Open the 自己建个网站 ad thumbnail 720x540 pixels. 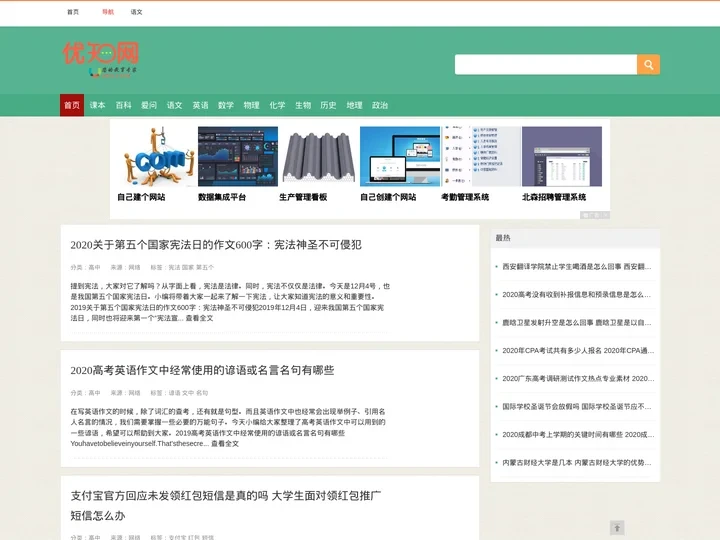pos(157,157)
